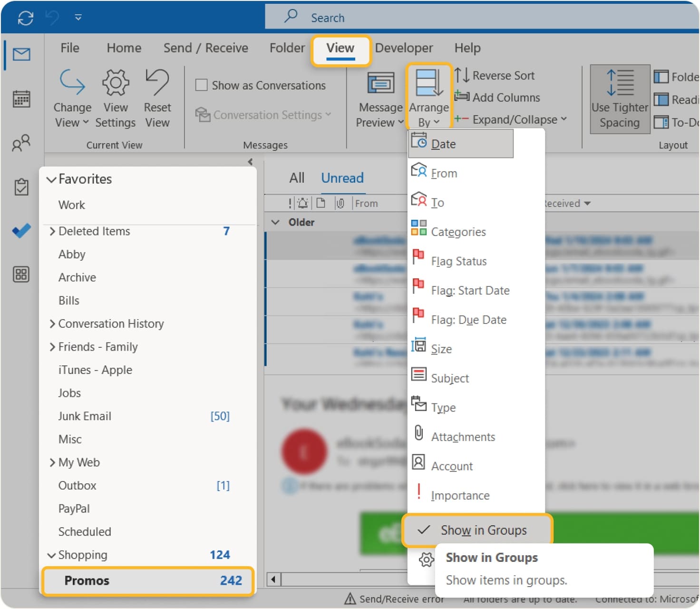The height and width of the screenshot is (609, 700).
Task: Toggle Use Tighter Spacing
Action: (x=619, y=99)
